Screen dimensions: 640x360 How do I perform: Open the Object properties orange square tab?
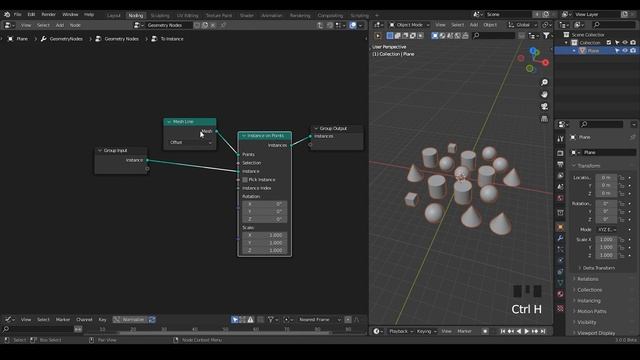(x=560, y=227)
